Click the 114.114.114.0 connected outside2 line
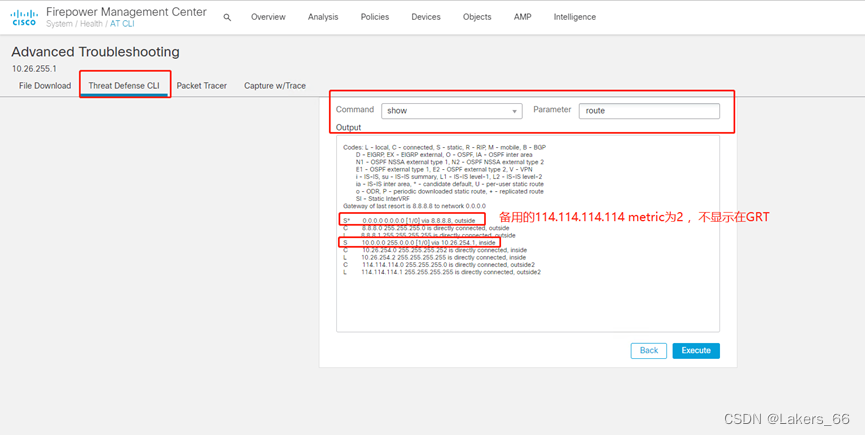This screenshot has width=865, height=435. (x=439, y=265)
